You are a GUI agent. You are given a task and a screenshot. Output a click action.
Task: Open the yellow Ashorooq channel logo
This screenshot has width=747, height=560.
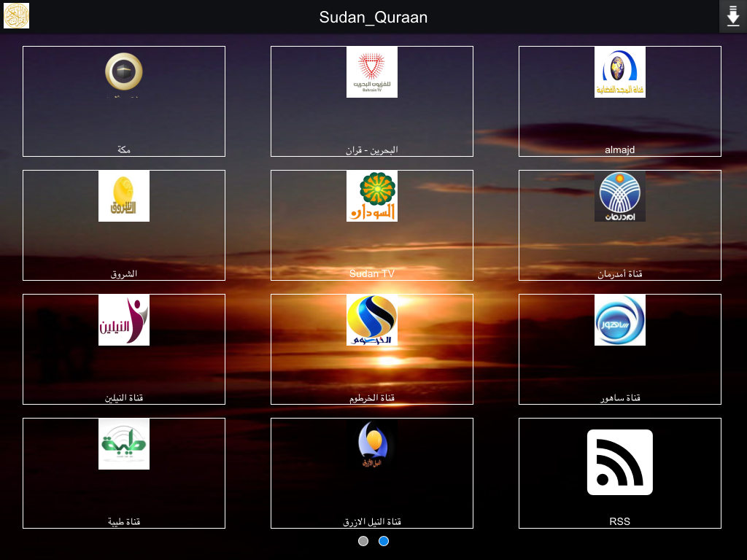click(x=124, y=195)
